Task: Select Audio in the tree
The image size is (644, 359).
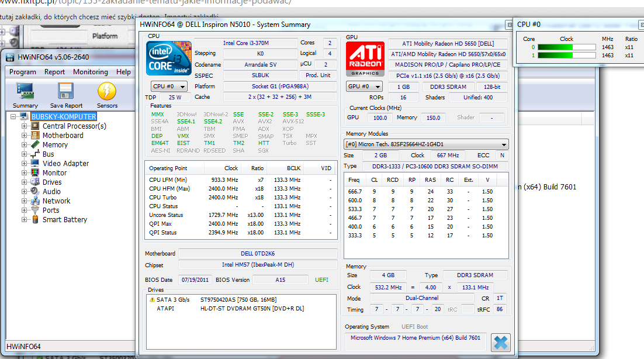Action: tap(51, 191)
